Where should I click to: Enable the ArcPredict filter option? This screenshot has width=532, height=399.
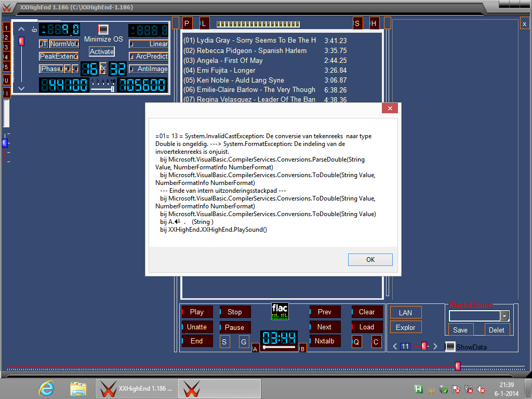click(149, 56)
